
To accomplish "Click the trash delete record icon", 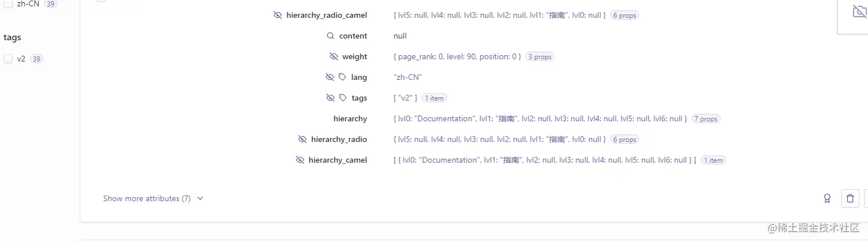I will (850, 198).
